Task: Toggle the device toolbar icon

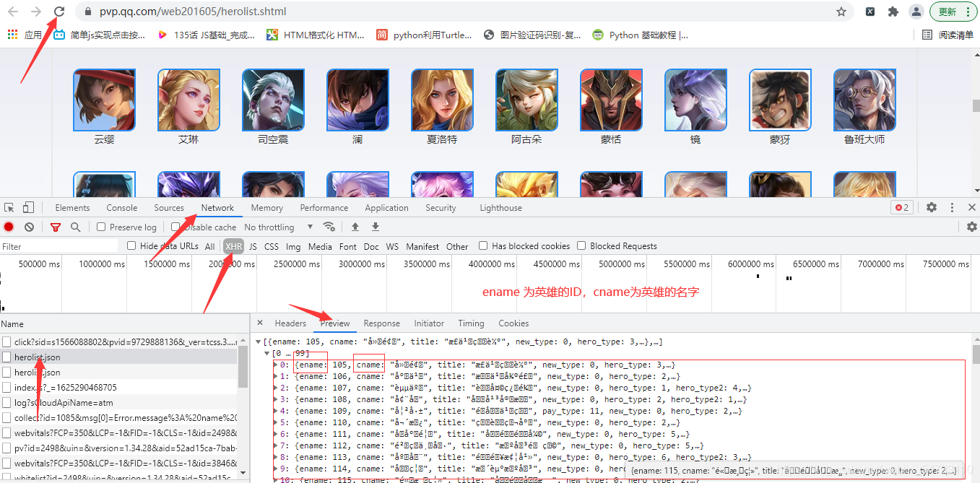Action: pos(28,207)
